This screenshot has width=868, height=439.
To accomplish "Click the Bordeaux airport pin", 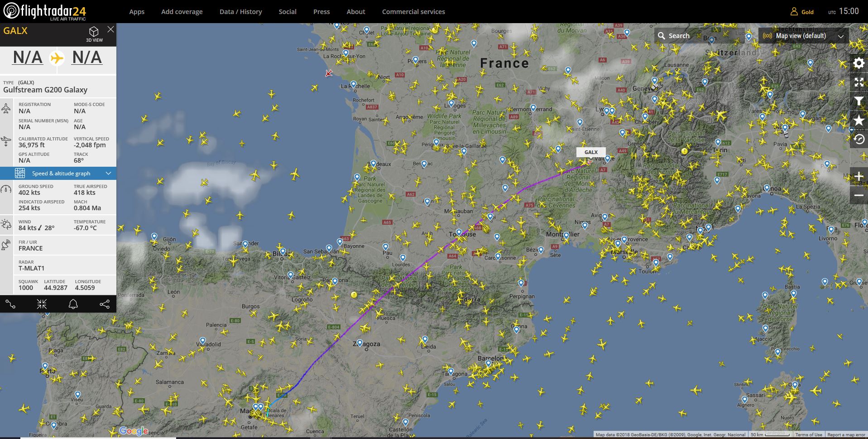I will pyautogui.click(x=373, y=163).
